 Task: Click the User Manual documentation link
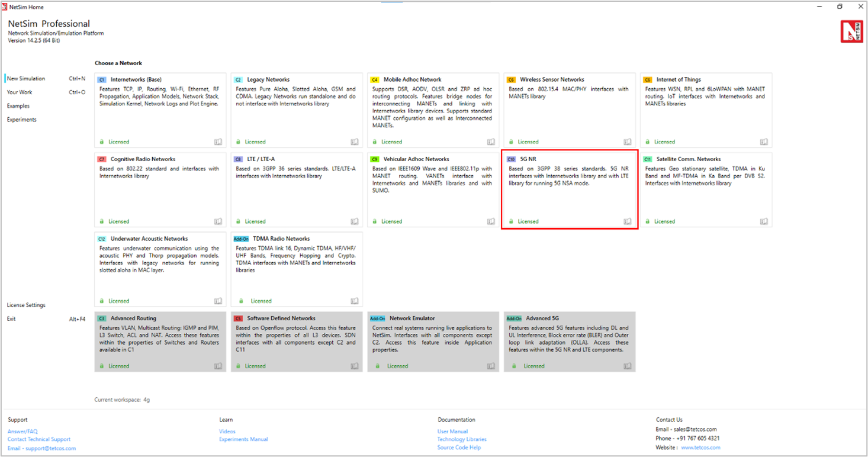tap(452, 432)
